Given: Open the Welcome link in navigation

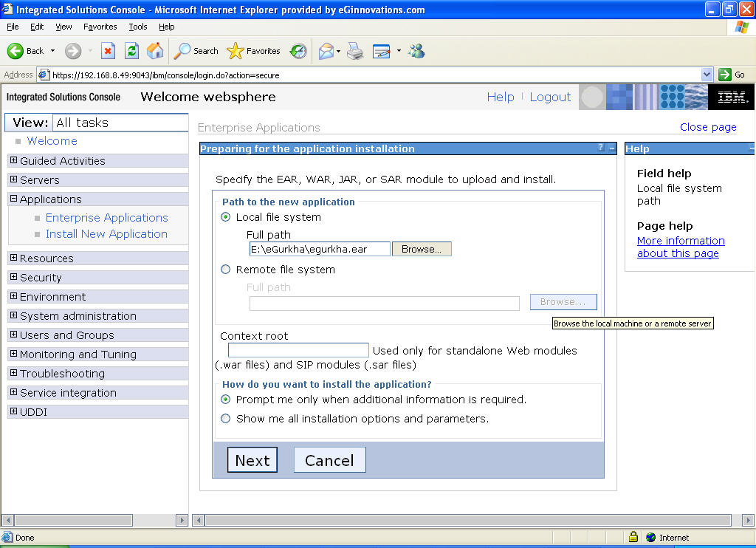Looking at the screenshot, I should pyautogui.click(x=52, y=141).
